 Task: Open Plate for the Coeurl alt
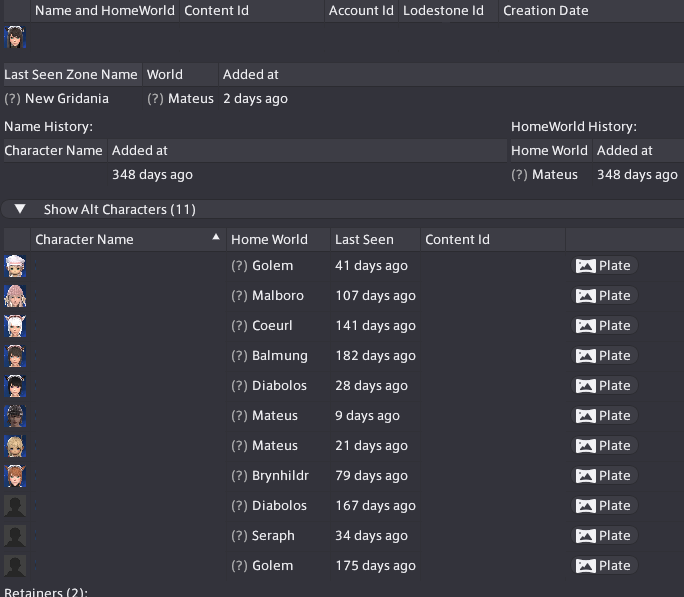coord(604,326)
